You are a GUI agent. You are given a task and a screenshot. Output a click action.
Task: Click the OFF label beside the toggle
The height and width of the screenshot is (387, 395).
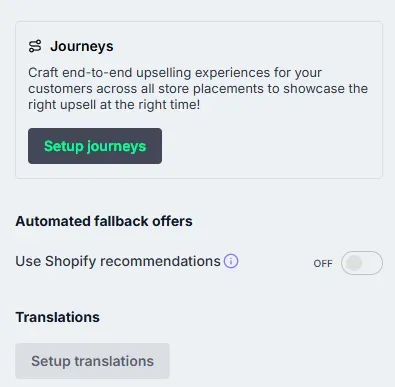pyautogui.click(x=323, y=263)
